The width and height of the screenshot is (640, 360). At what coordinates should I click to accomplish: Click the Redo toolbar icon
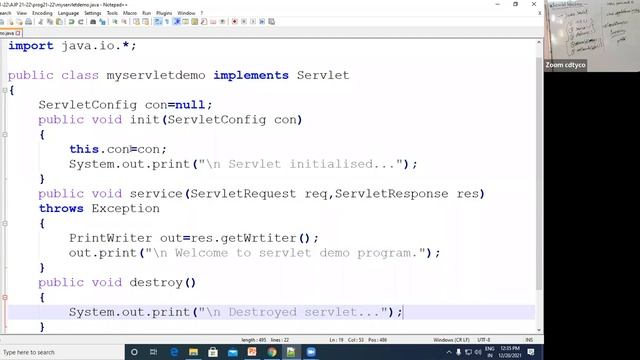pos(80,22)
